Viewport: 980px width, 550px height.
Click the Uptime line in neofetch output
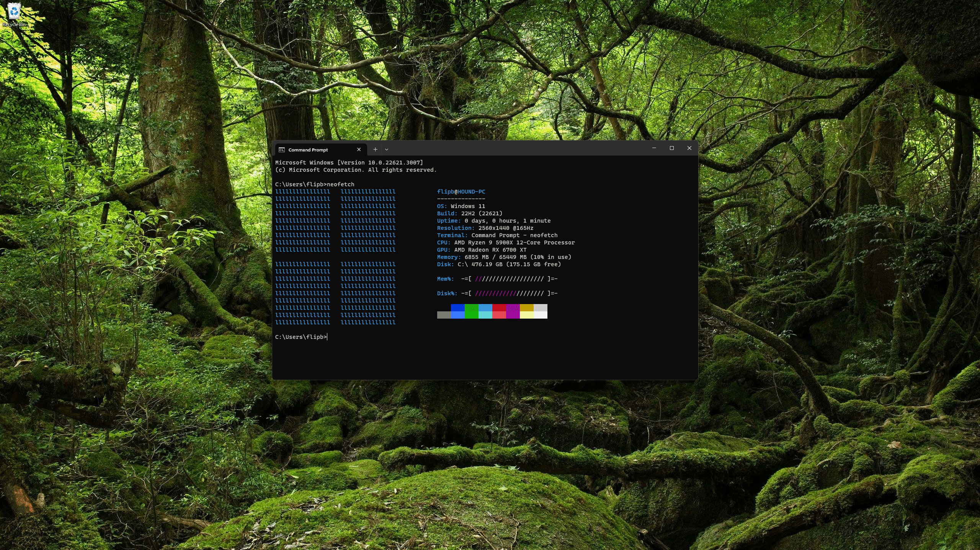pyautogui.click(x=494, y=221)
